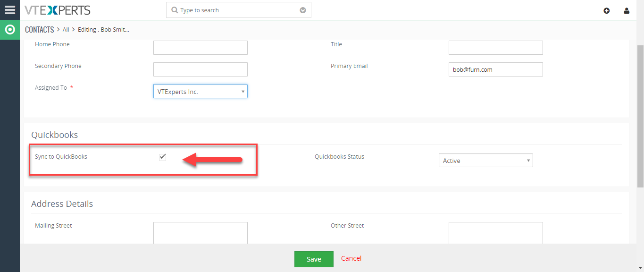Click the VTExperts logo
Screen dimensions: 644x272
click(58, 10)
